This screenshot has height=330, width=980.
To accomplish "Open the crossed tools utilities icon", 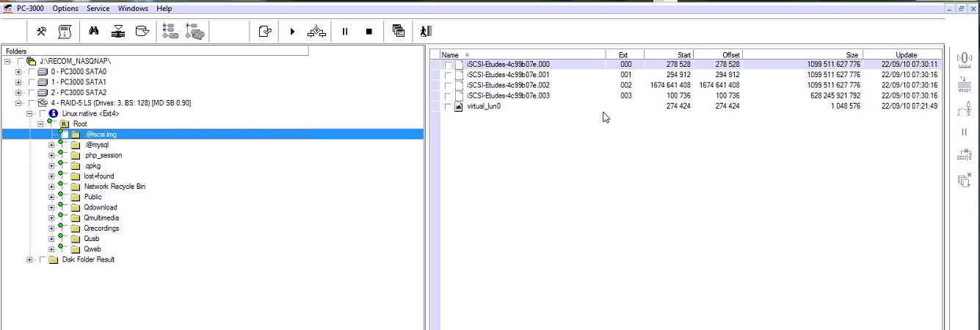I will coord(42,31).
